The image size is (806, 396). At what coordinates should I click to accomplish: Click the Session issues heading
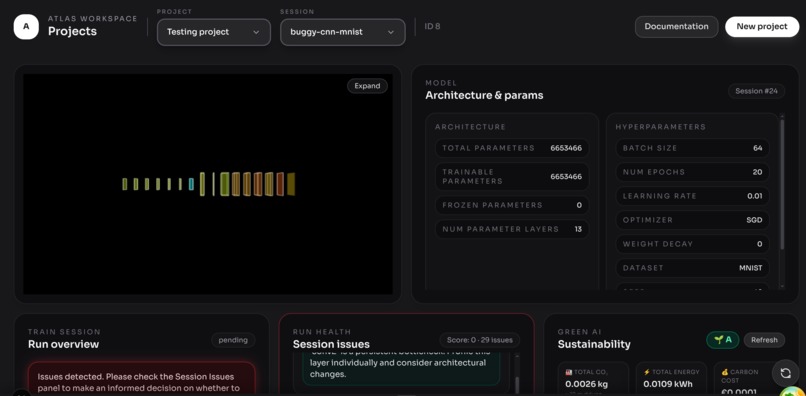pos(331,345)
